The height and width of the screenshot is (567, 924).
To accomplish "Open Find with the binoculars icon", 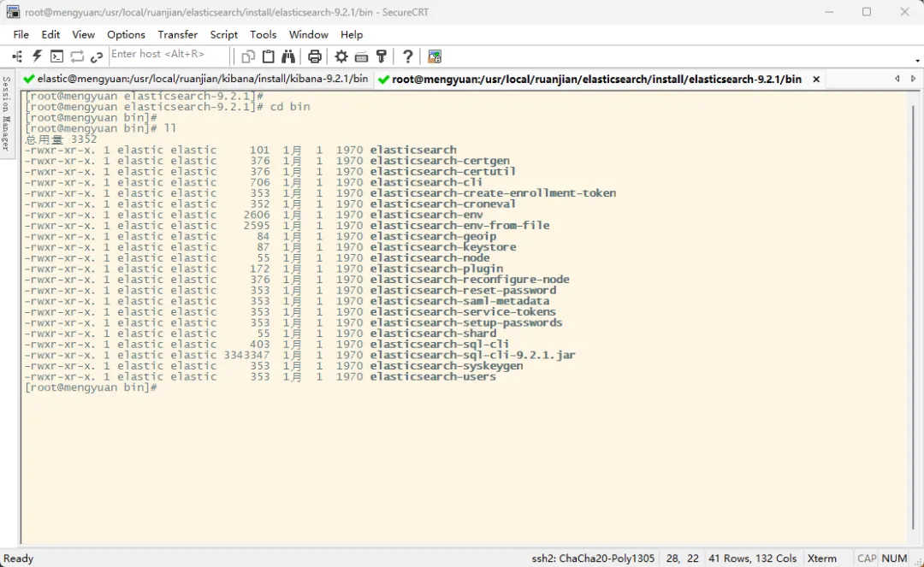I will (x=288, y=56).
